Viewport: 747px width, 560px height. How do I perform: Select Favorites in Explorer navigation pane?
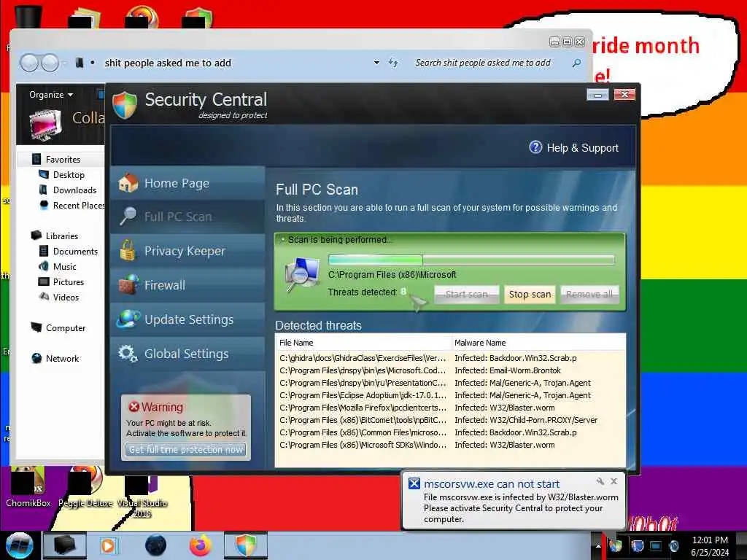tap(62, 160)
